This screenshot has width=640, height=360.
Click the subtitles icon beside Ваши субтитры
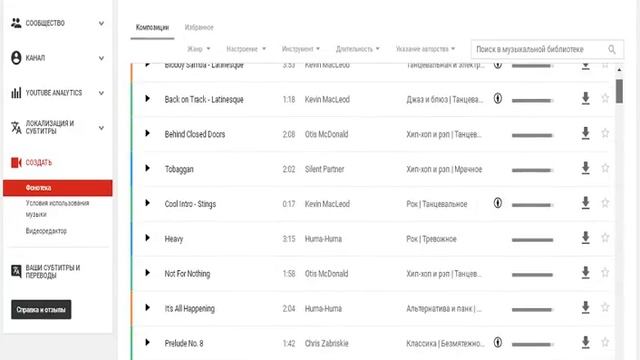tap(16, 271)
